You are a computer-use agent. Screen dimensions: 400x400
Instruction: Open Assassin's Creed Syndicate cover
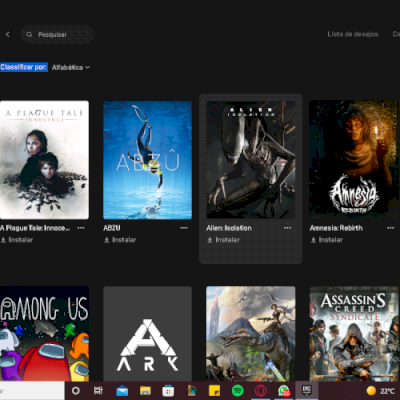[353, 334]
